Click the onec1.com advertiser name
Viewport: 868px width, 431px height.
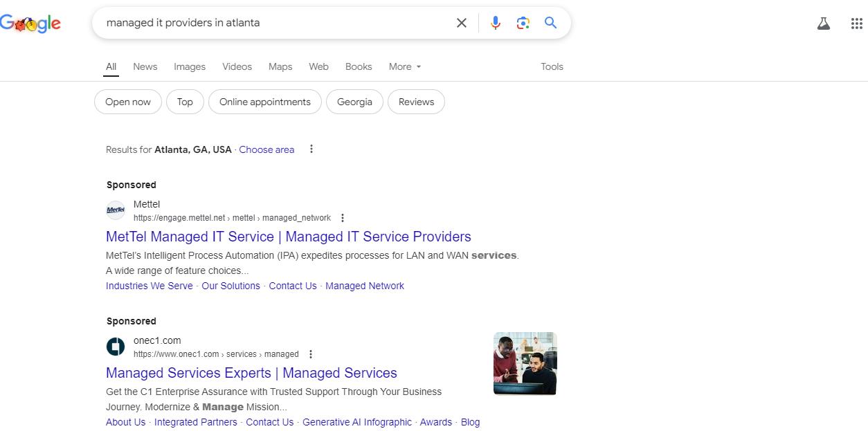157,340
